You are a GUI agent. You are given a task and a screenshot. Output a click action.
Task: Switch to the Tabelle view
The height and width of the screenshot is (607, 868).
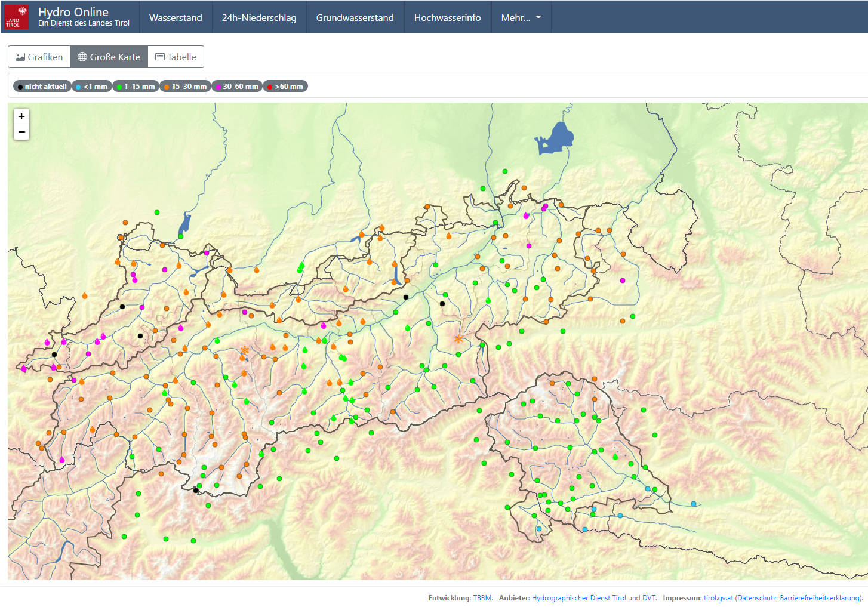pyautogui.click(x=176, y=57)
